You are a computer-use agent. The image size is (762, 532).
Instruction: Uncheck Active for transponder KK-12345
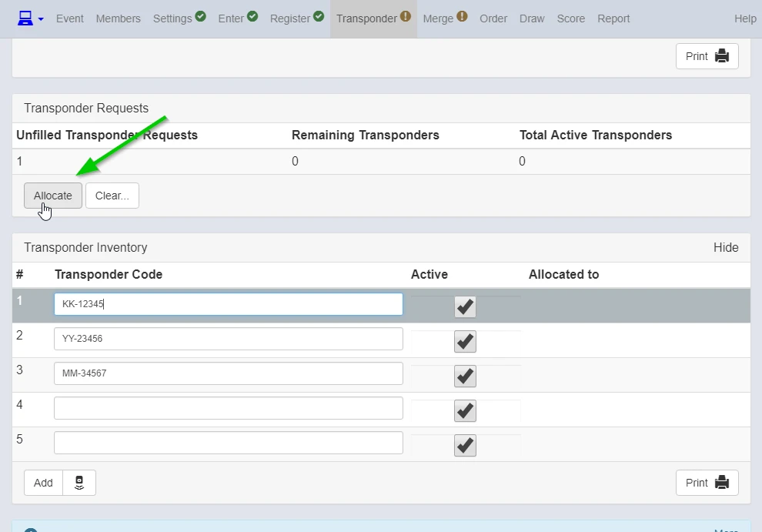tap(465, 306)
